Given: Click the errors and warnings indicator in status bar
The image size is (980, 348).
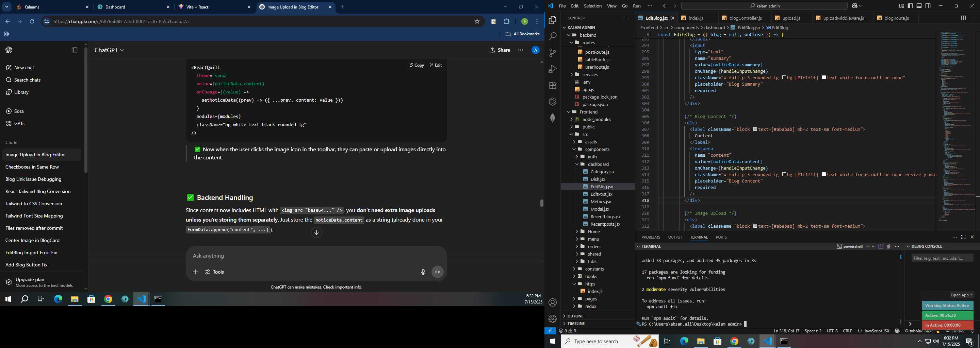Looking at the screenshot, I should [x=568, y=331].
